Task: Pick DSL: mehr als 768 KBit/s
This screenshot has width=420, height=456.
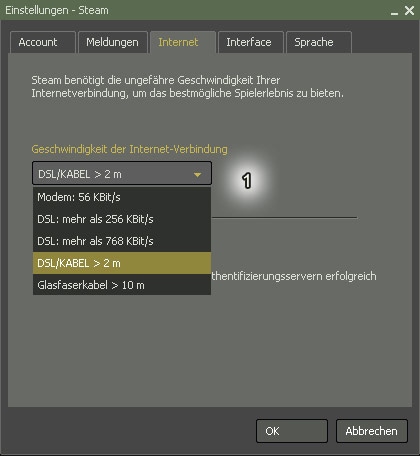Action: [x=122, y=241]
